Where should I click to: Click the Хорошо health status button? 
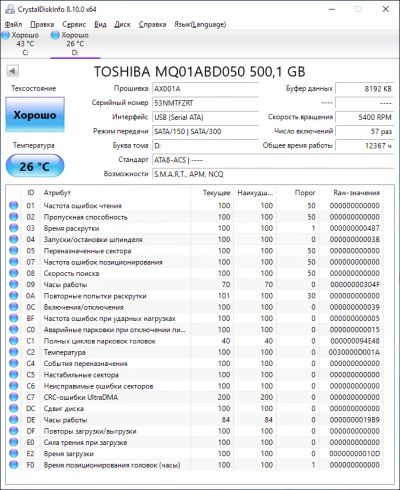tap(35, 115)
